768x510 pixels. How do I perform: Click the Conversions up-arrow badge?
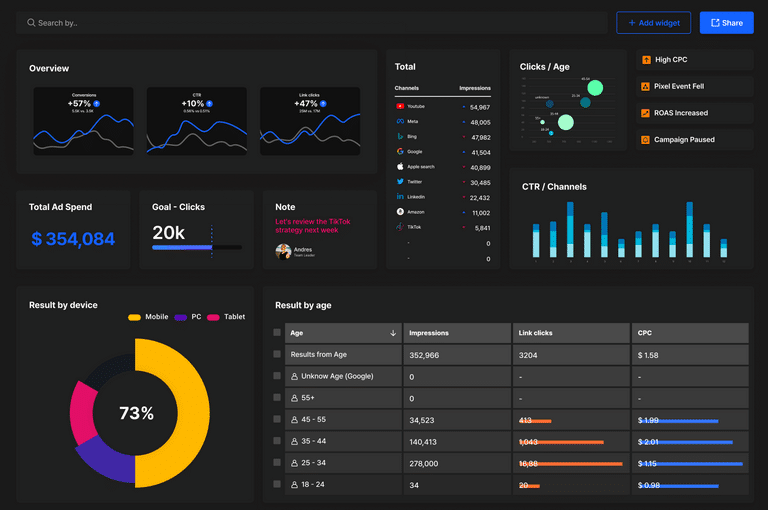pyautogui.click(x=97, y=103)
